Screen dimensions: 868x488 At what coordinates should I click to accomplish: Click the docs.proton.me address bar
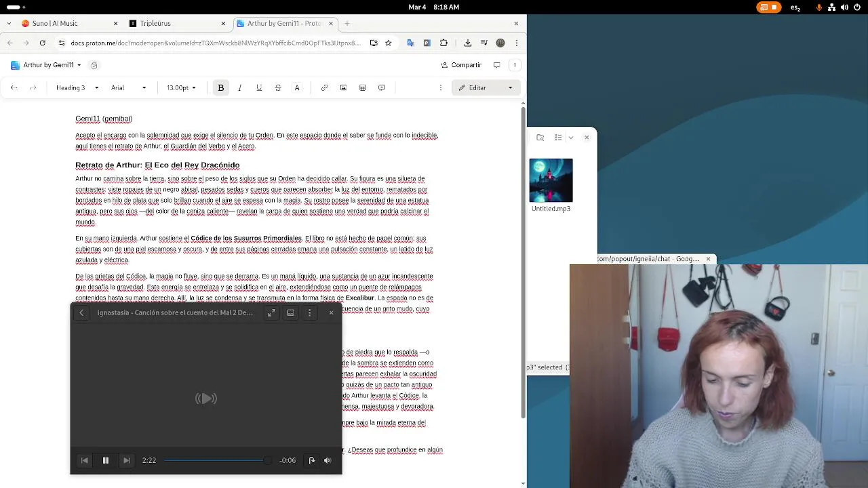click(x=216, y=43)
